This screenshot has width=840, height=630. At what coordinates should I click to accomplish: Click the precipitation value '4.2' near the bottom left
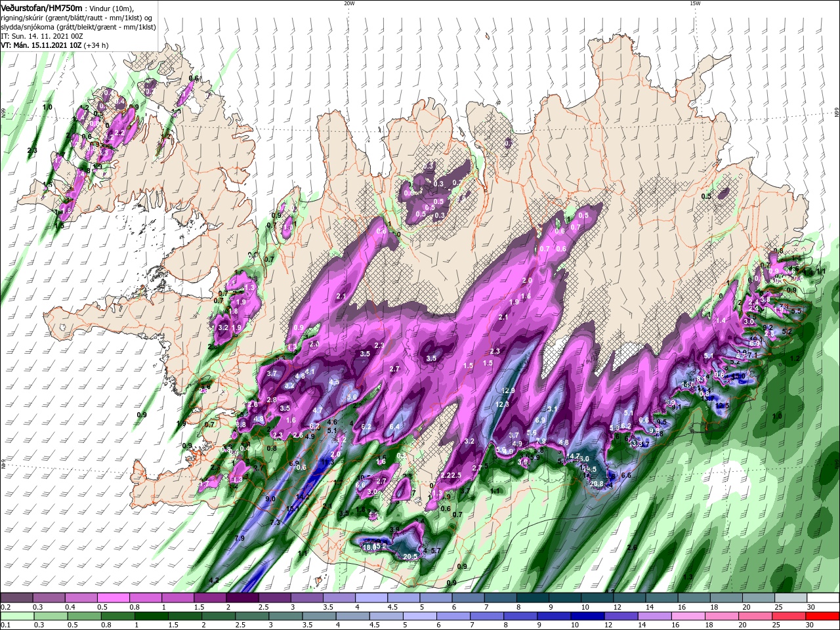[213, 581]
